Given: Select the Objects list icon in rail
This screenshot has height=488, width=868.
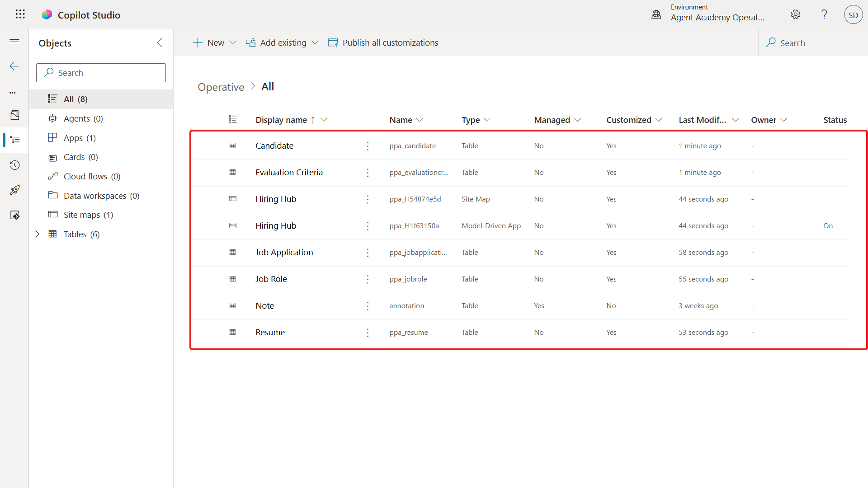Looking at the screenshot, I should (x=15, y=140).
